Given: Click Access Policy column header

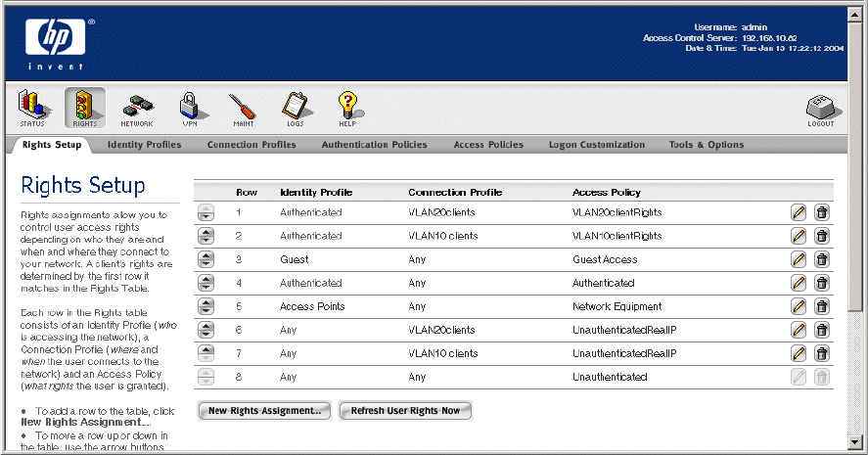Looking at the screenshot, I should coord(606,193).
